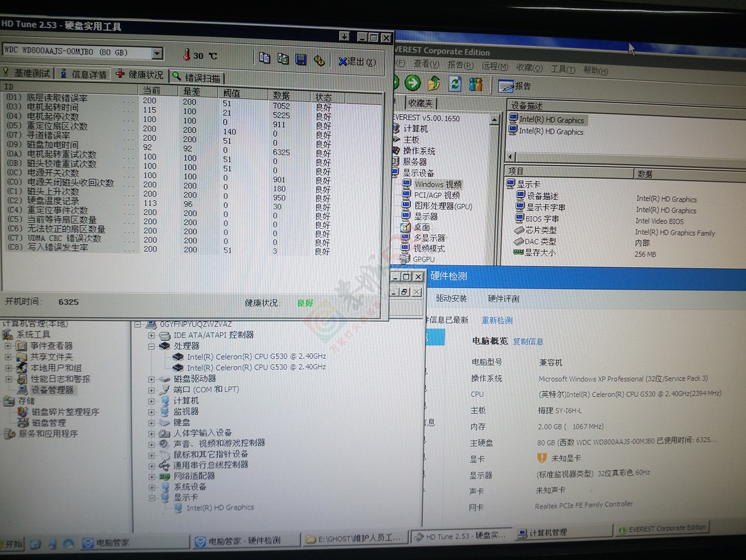Image resolution: width=746 pixels, height=560 pixels.
Task: Open EVEREST 工具(T) menu
Action: [x=563, y=69]
